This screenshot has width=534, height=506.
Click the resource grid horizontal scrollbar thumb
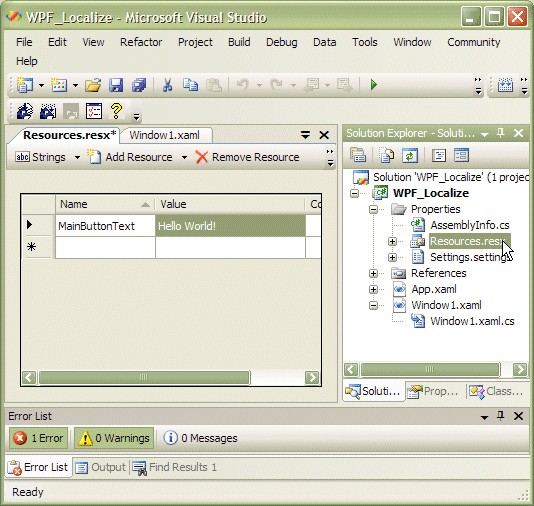(144, 377)
